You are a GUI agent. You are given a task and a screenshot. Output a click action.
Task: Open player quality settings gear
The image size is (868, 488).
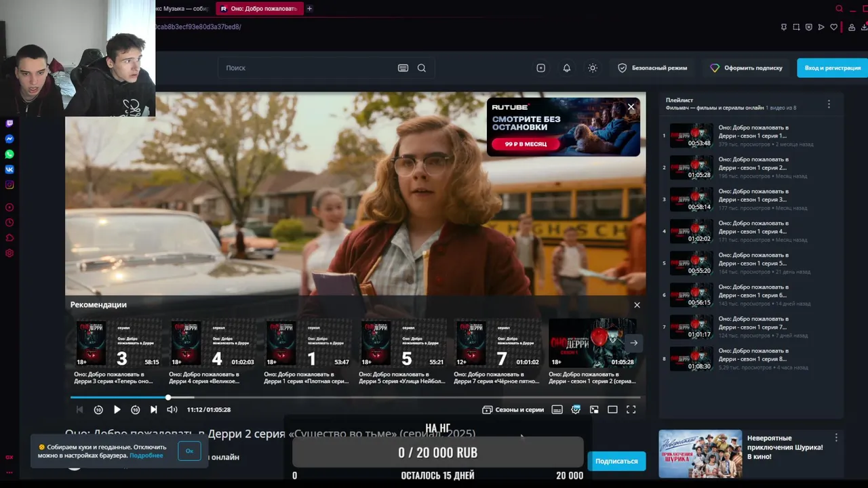pos(576,409)
